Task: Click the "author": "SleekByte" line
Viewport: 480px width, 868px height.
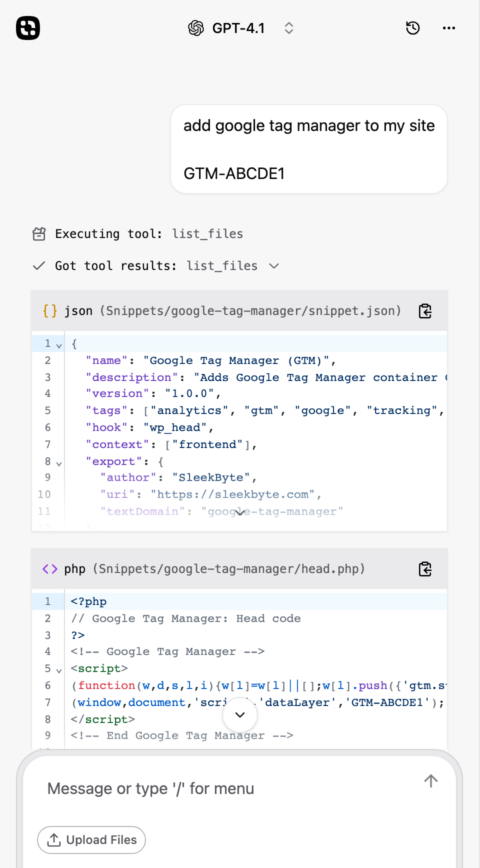Action: click(x=178, y=478)
